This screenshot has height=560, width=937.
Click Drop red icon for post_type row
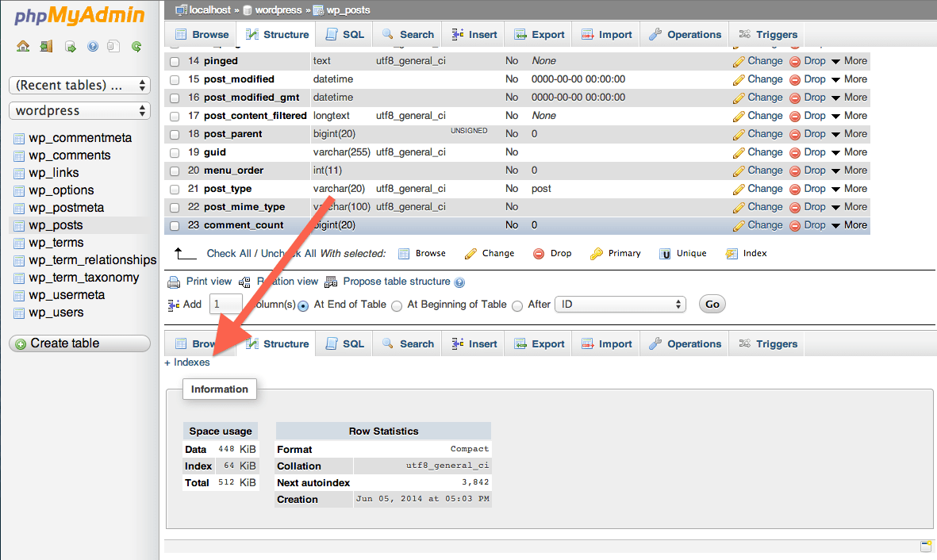point(795,190)
